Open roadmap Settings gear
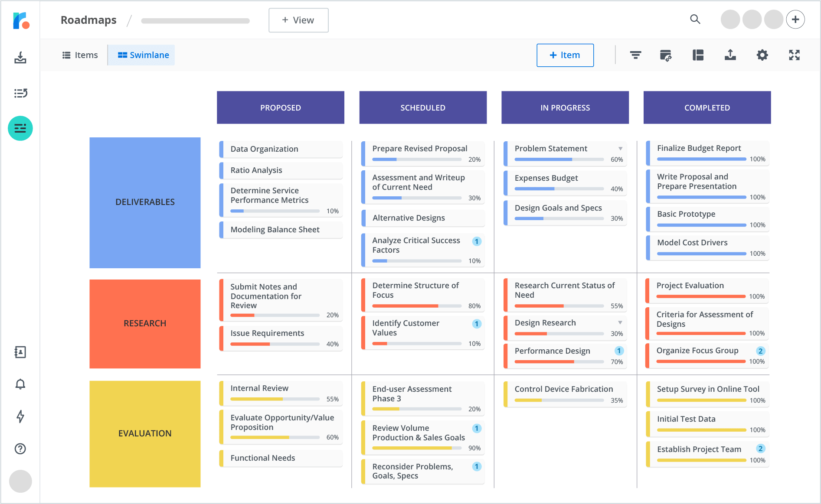The width and height of the screenshot is (821, 504). pyautogui.click(x=762, y=55)
